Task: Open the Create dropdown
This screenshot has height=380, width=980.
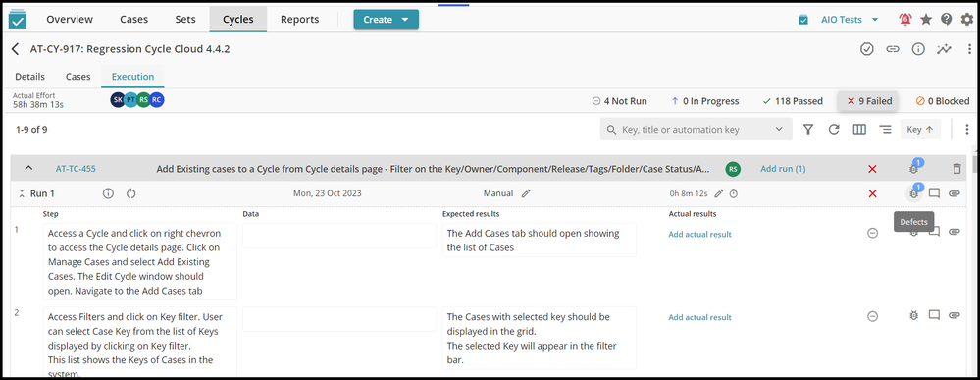Action: (386, 20)
